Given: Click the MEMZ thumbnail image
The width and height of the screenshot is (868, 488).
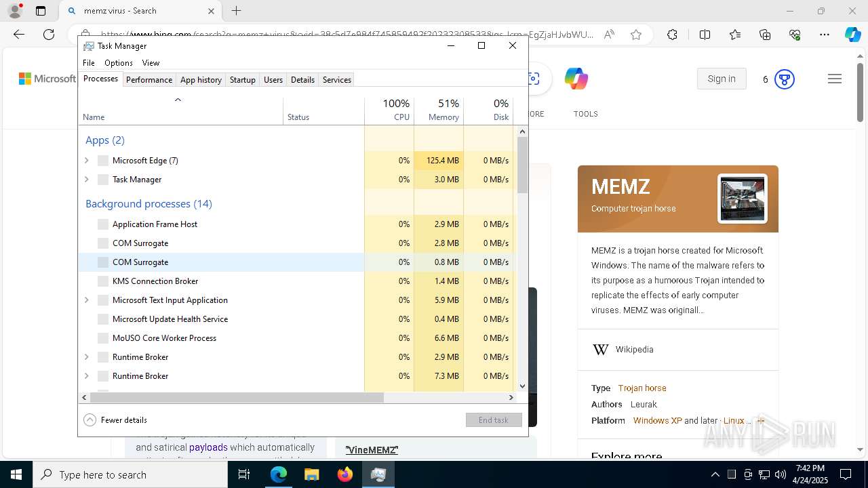Looking at the screenshot, I should coord(743,199).
